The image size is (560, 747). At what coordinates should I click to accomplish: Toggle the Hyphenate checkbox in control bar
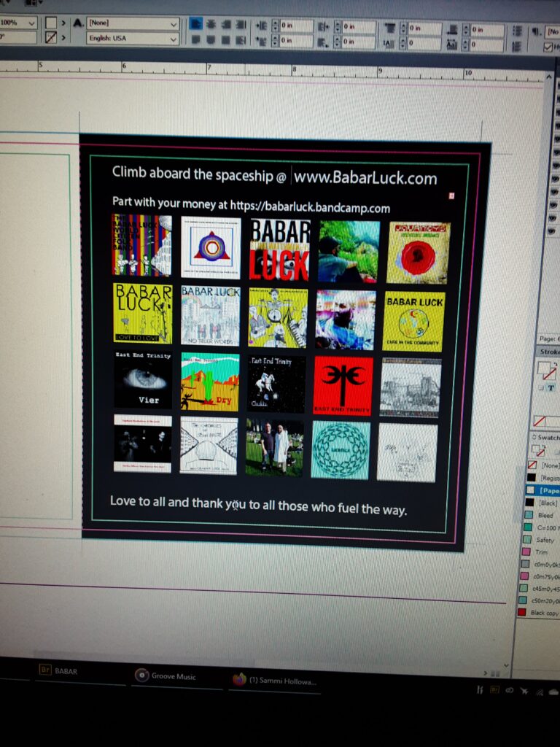pos(548,47)
